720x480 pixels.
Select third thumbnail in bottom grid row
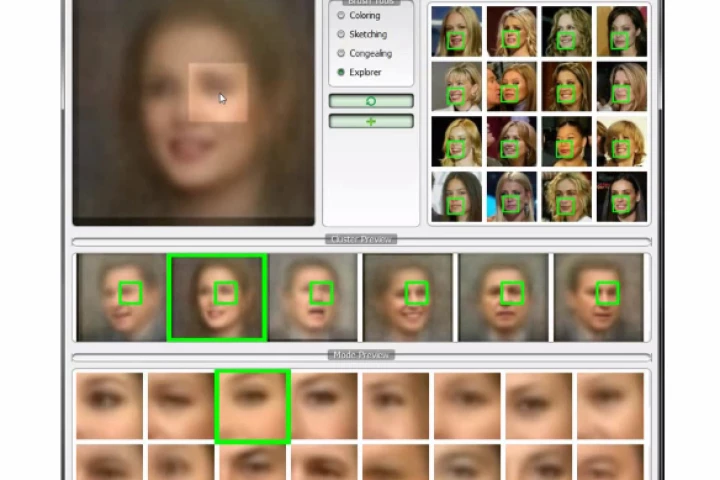567,197
